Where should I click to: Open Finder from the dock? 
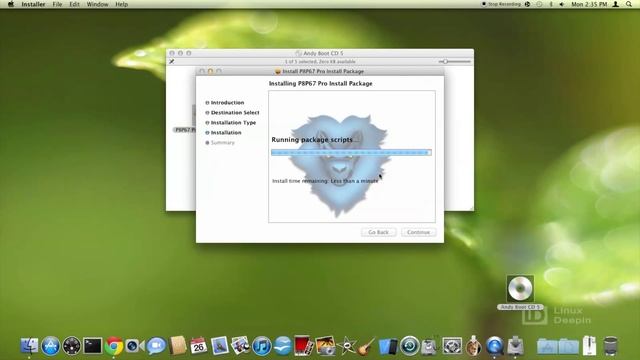coord(29,346)
